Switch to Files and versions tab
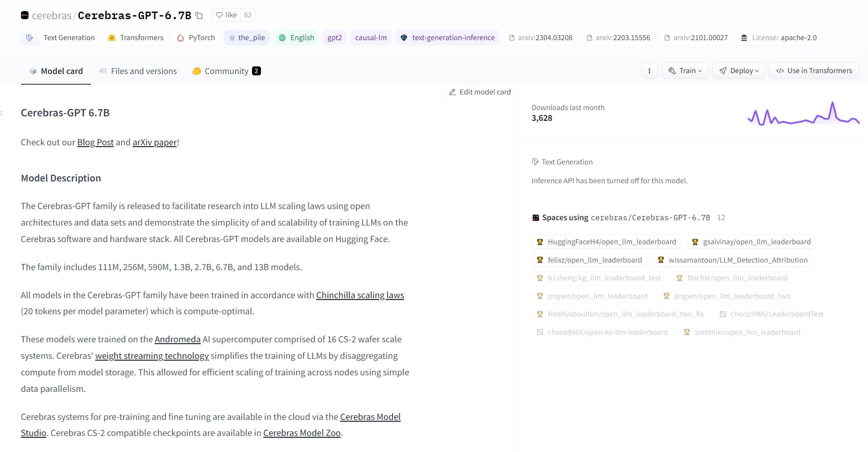Viewport: 868px width, 452px height. click(138, 71)
